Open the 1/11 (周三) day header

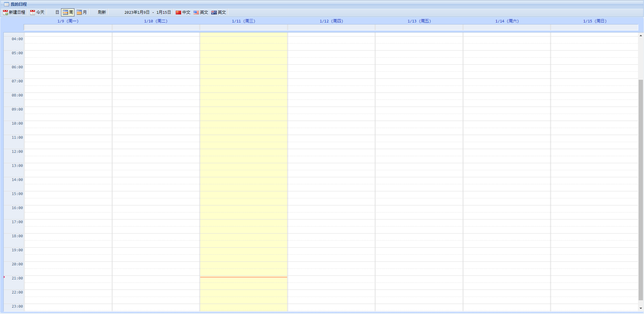244,21
